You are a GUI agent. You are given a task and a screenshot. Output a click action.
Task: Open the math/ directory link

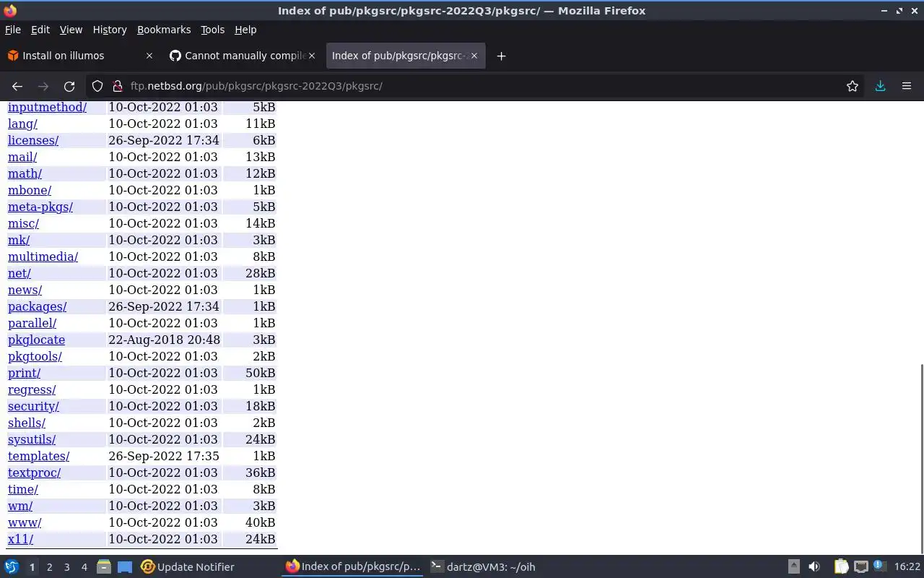25,173
